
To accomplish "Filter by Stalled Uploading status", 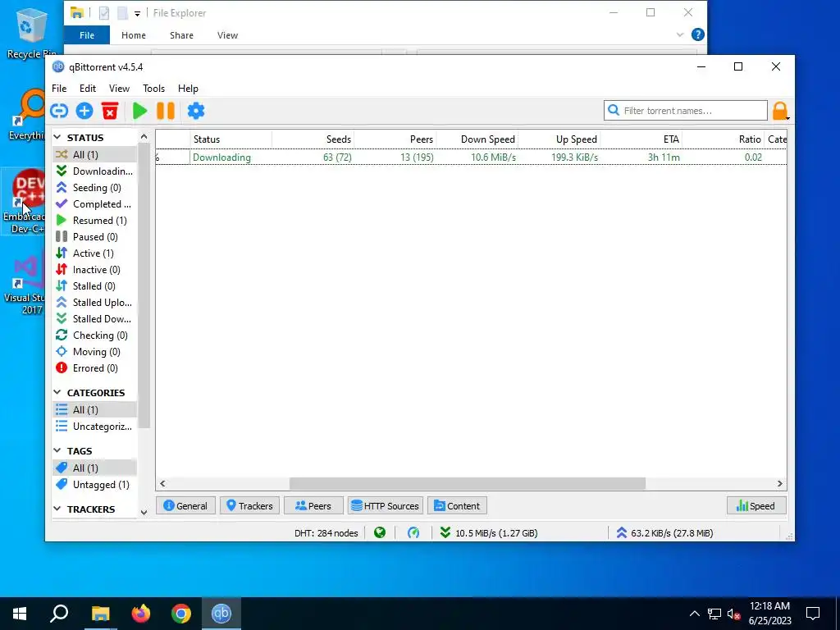I will pos(94,302).
